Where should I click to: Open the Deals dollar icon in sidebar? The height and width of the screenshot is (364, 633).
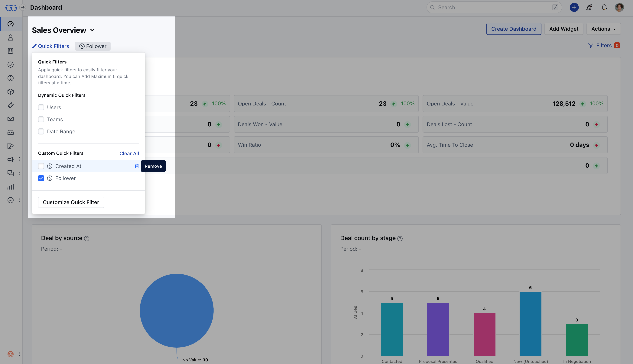pos(11,78)
